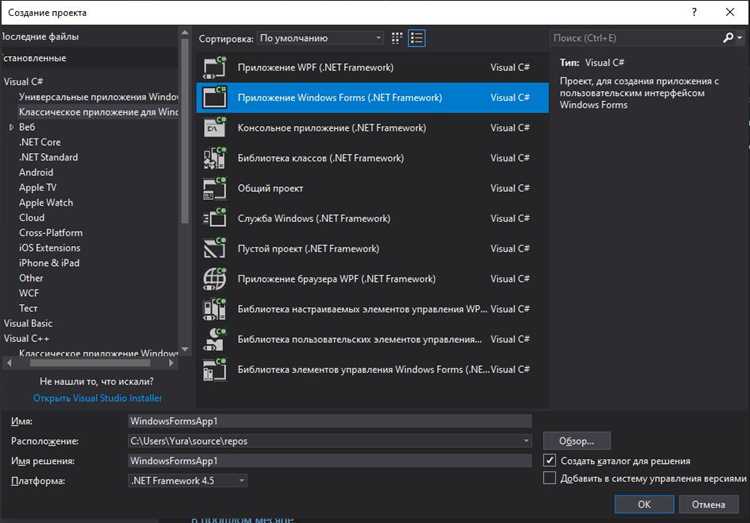Open the sort order dropdown 'По умолчанию'

point(320,38)
